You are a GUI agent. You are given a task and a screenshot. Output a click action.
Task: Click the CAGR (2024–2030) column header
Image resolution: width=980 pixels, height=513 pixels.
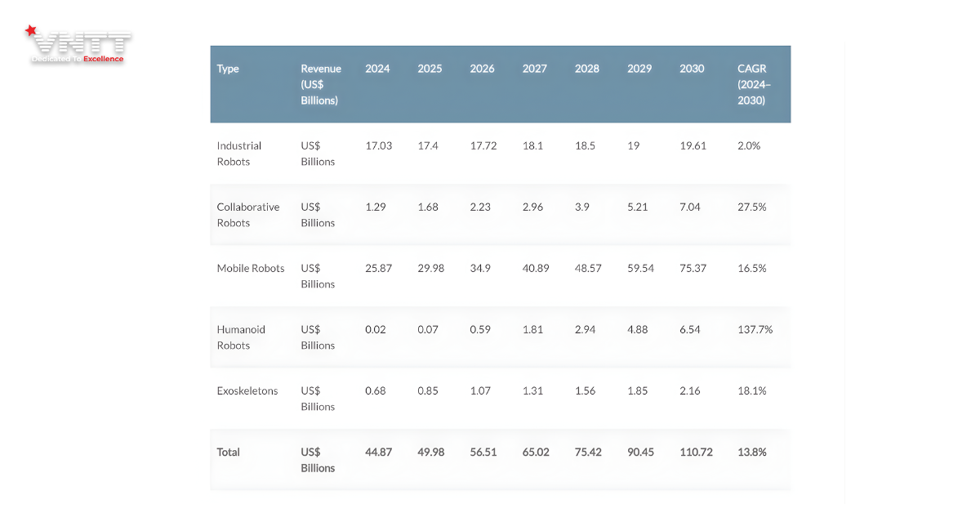click(x=753, y=84)
